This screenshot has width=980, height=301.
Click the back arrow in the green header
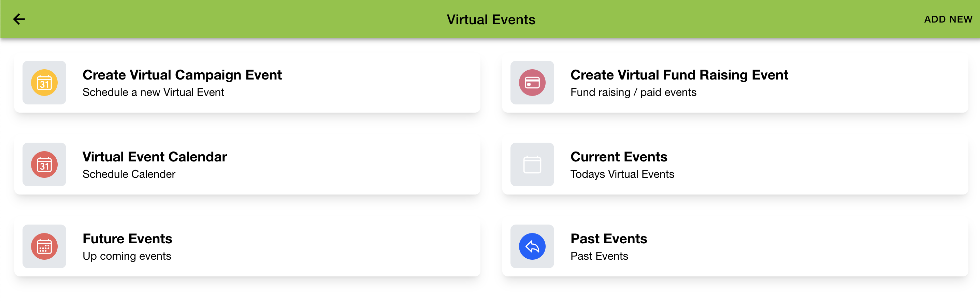coord(18,19)
